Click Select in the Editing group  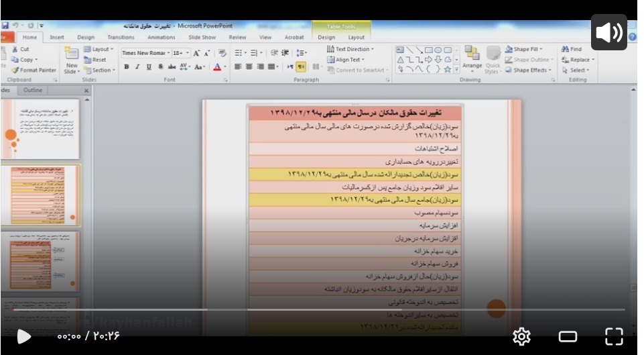point(576,70)
